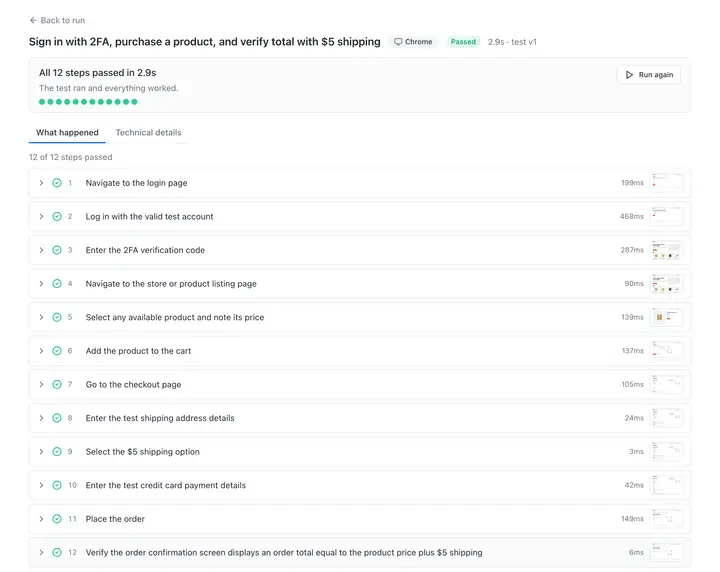The width and height of the screenshot is (720, 572).
Task: Click the passed check icon for step 8
Action: [57, 418]
